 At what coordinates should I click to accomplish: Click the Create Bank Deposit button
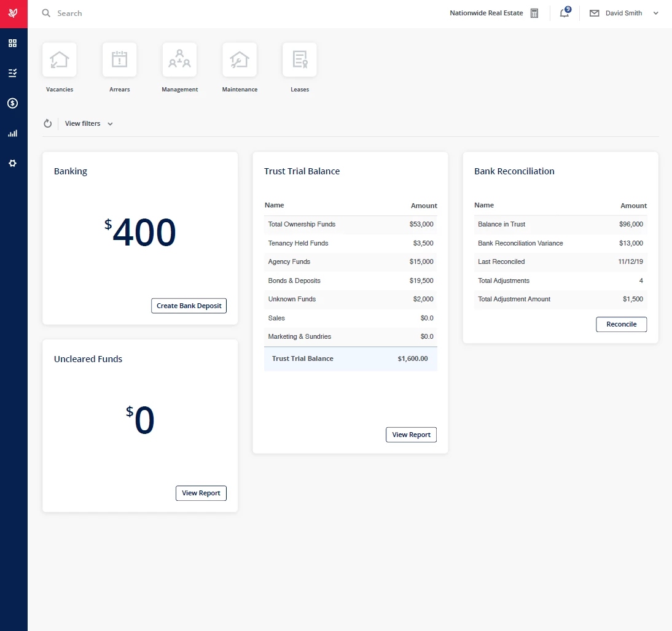189,305
